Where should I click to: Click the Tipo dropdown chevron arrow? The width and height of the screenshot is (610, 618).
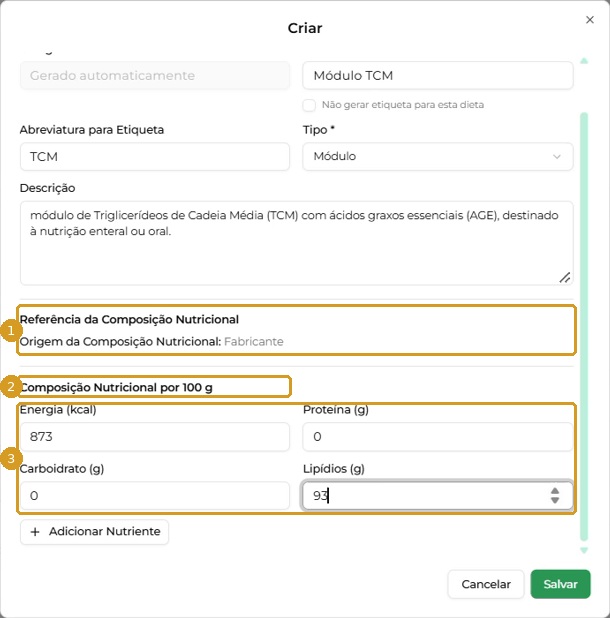point(556,156)
